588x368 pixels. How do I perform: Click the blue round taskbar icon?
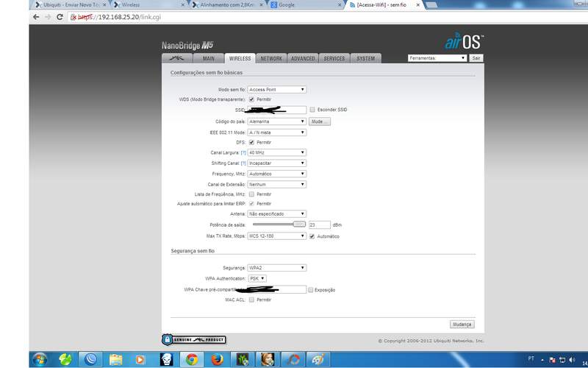pos(90,360)
